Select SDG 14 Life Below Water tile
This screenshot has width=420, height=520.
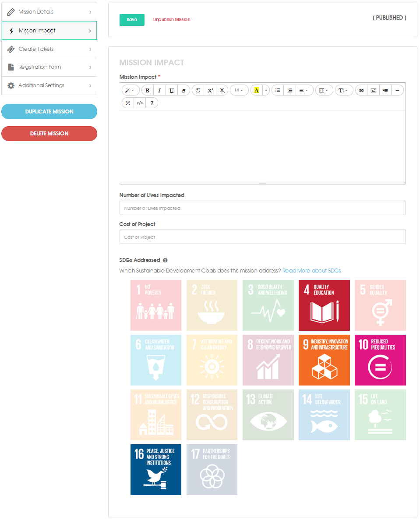[324, 415]
